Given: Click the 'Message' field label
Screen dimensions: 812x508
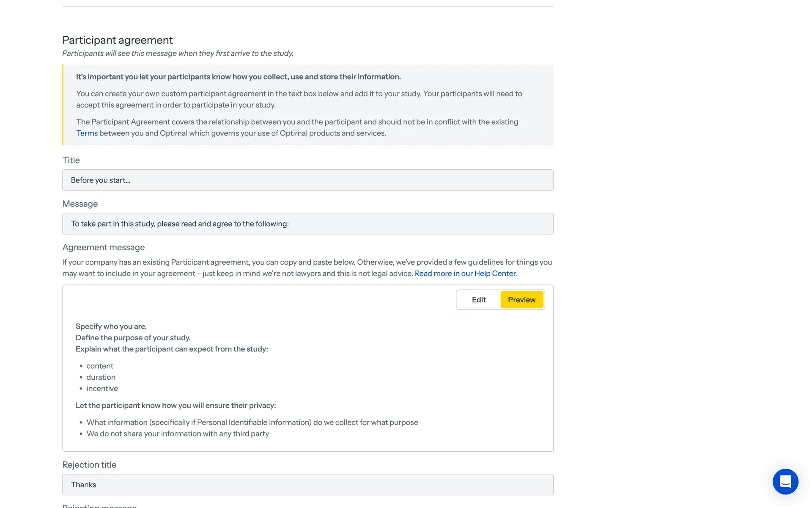Looking at the screenshot, I should tap(80, 204).
